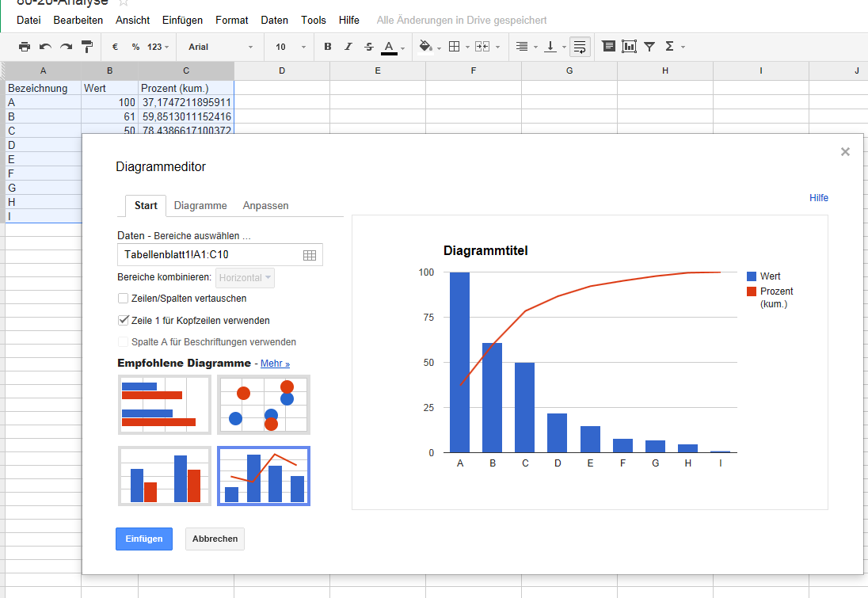The width and height of the screenshot is (868, 598).
Task: Uncheck Zeile 1 für Kopfzeilen verwenden
Action: click(x=123, y=321)
